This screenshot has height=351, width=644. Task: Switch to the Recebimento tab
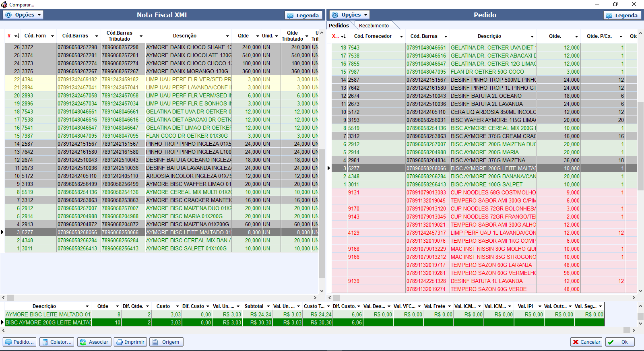pos(374,25)
